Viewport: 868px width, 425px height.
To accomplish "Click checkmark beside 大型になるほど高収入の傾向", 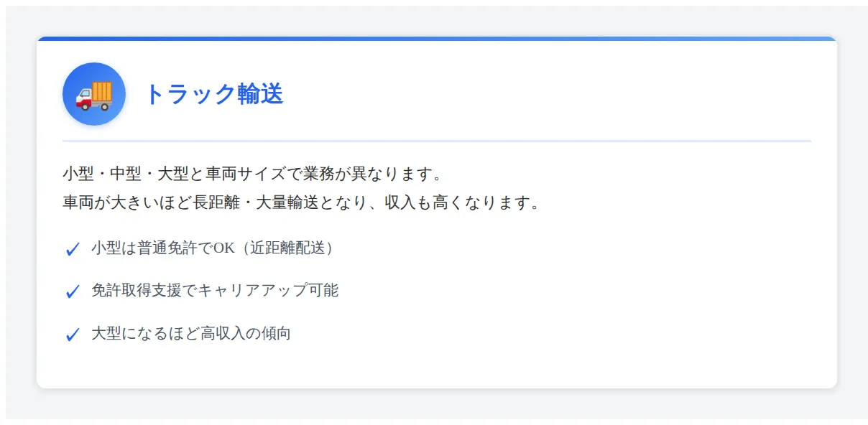I will coord(72,335).
